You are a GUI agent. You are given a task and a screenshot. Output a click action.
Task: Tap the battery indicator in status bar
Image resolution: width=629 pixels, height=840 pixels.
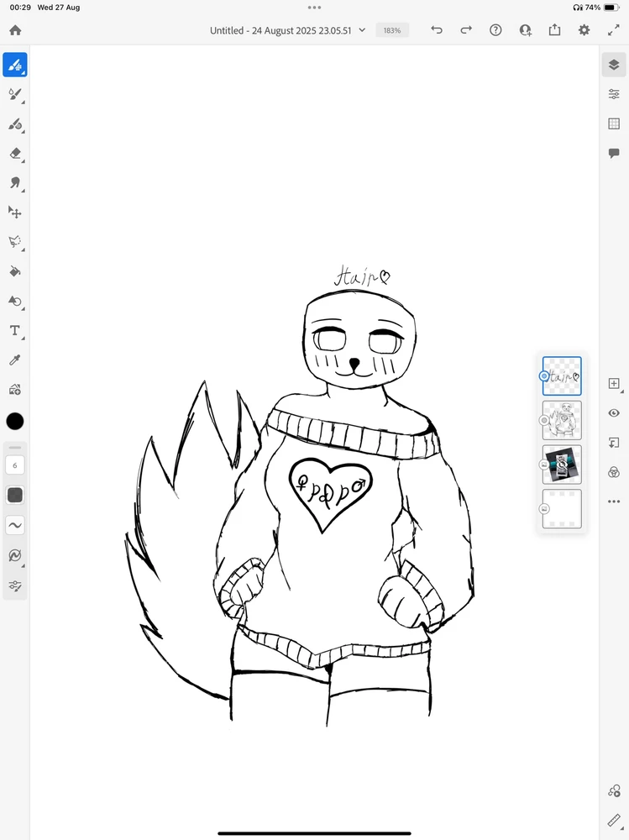point(612,8)
